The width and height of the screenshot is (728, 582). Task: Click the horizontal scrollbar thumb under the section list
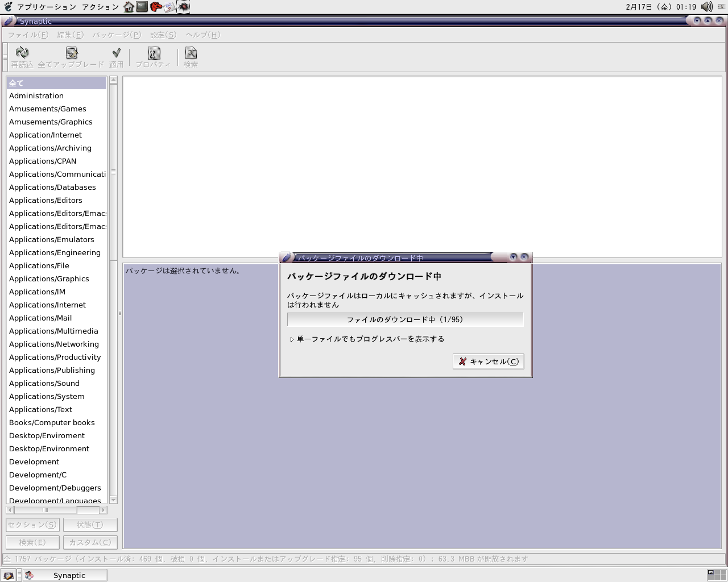pyautogui.click(x=45, y=510)
